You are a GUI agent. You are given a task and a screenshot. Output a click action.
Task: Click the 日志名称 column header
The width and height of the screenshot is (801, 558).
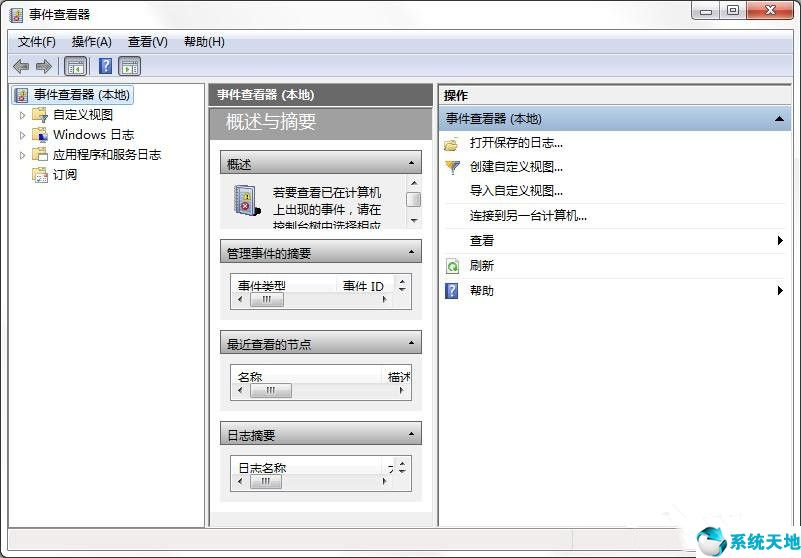click(262, 468)
